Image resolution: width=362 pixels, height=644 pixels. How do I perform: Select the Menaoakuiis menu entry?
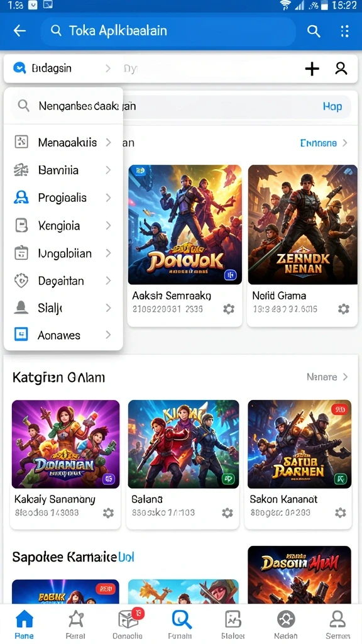point(63,143)
